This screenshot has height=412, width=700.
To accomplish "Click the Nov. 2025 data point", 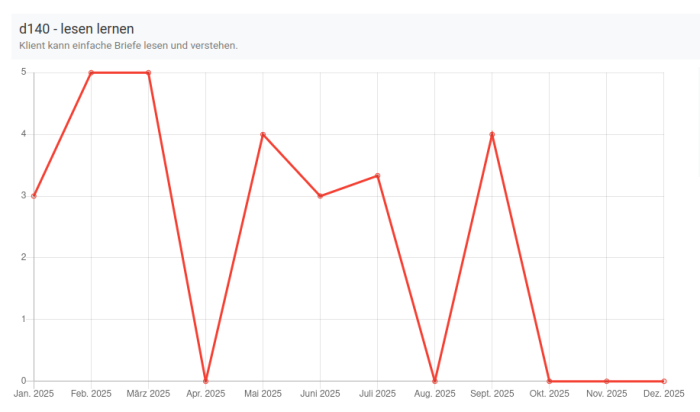I will point(607,381).
